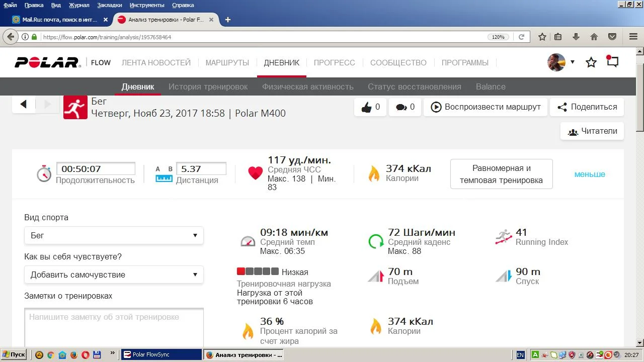Reset the 120% zoom indicator
Image resolution: width=644 pixels, height=362 pixels.
point(498,37)
